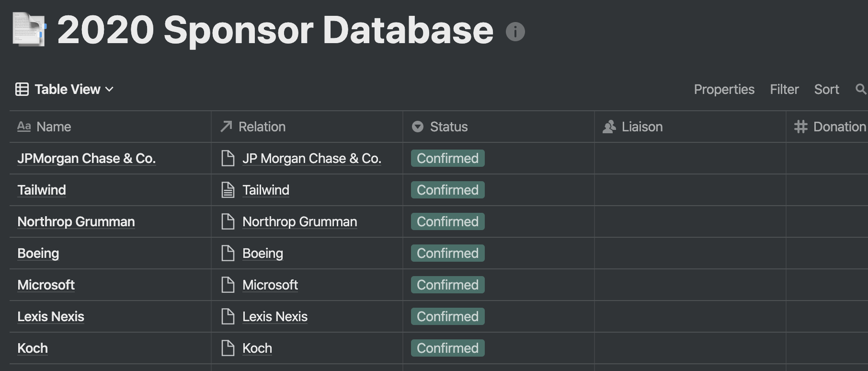Click the Liaison column person icon

click(609, 127)
